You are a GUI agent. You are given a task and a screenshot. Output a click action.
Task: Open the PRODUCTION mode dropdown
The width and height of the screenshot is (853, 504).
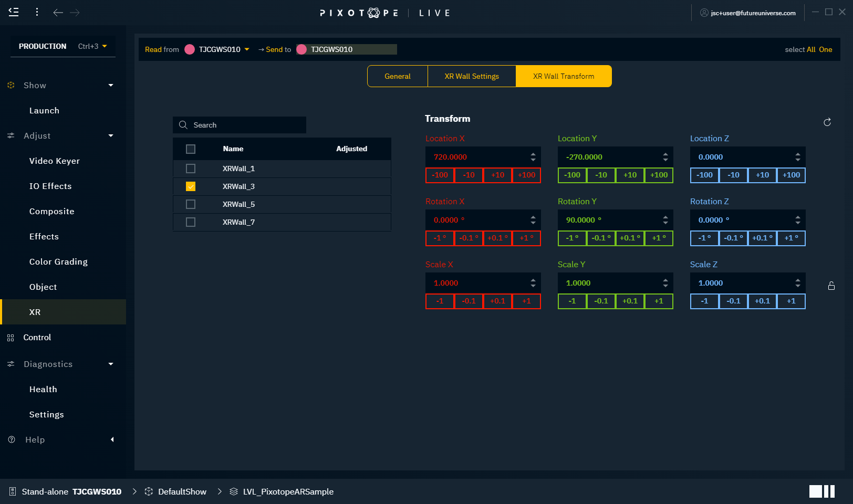tap(63, 46)
